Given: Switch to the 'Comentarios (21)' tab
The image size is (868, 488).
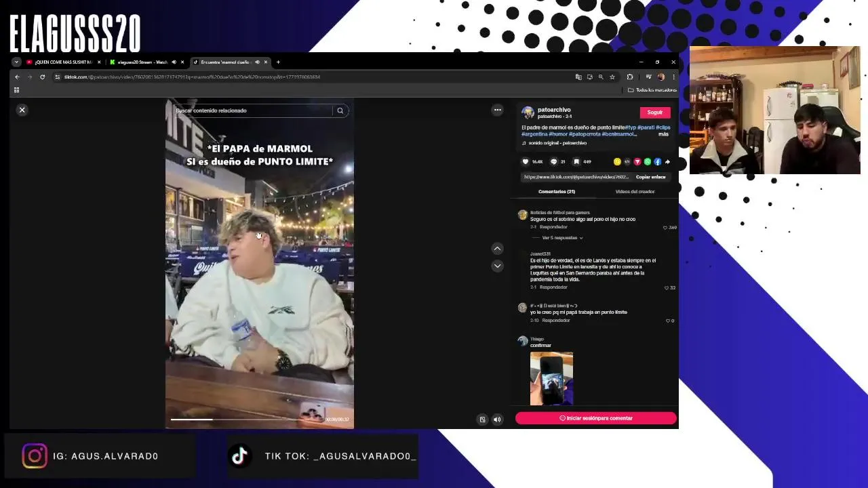Looking at the screenshot, I should tap(557, 192).
